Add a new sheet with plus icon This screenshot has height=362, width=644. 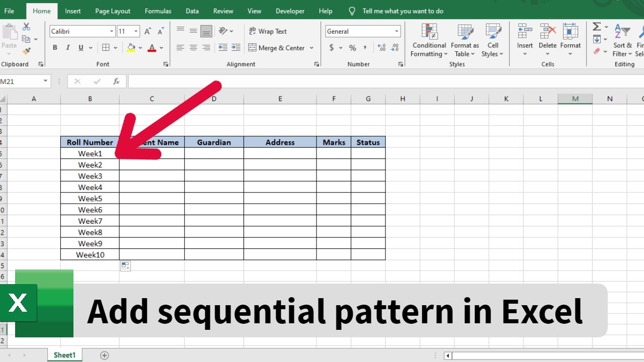[x=105, y=355]
